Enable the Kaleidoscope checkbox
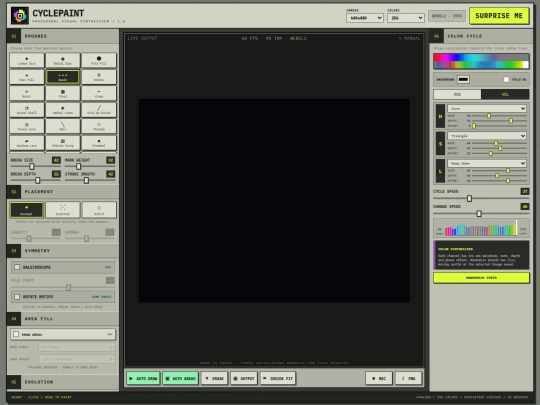Screen dimensions: 540x405 click(x=17, y=267)
